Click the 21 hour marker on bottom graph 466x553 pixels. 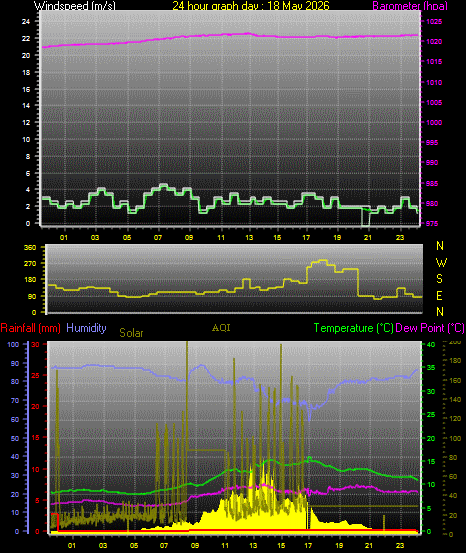pyautogui.click(x=369, y=545)
